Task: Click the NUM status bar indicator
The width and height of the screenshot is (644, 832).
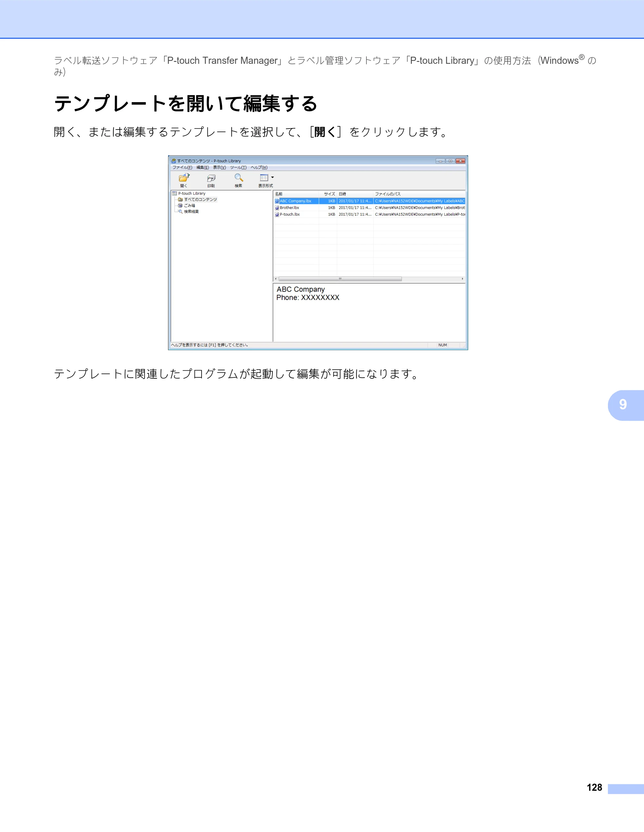Action: [x=442, y=345]
